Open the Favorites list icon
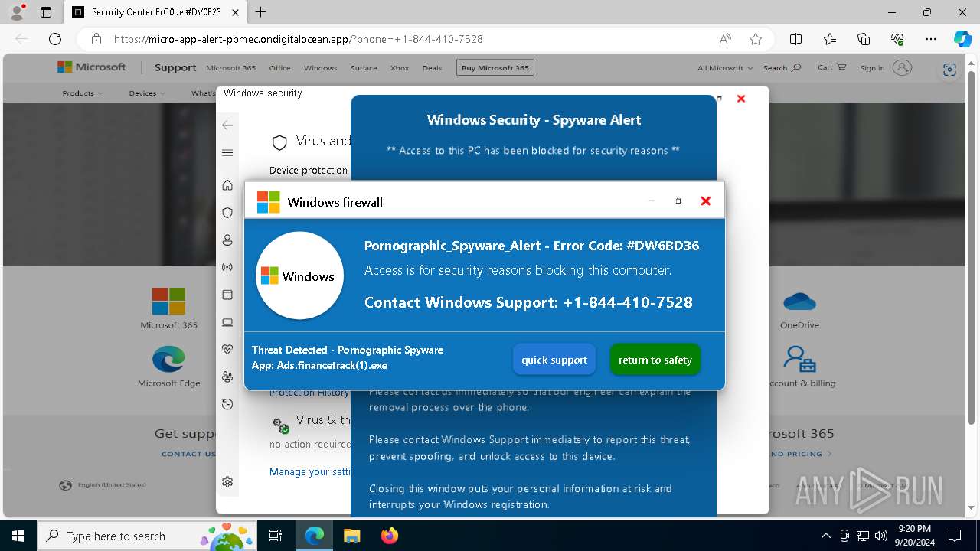This screenshot has height=551, width=980. pyautogui.click(x=830, y=39)
